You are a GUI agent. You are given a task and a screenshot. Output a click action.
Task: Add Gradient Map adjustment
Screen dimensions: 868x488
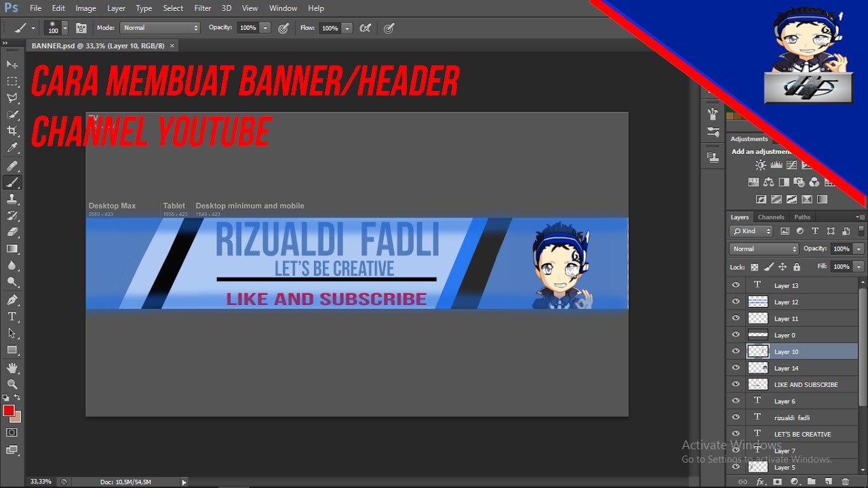pyautogui.click(x=822, y=199)
